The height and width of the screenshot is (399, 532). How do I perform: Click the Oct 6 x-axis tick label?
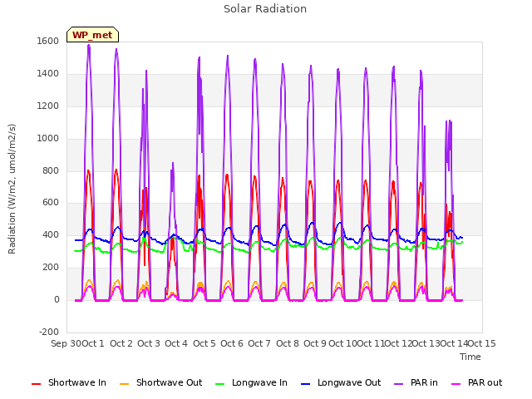(x=232, y=343)
